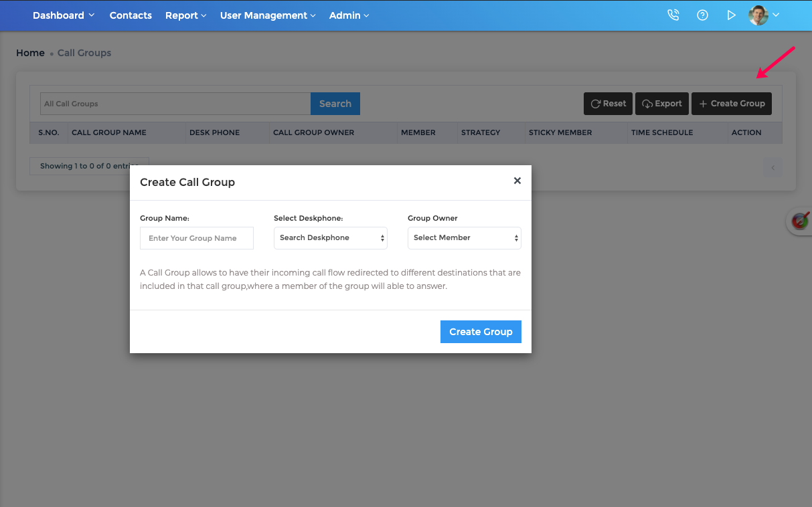This screenshot has width=812, height=507.
Task: Click the Reset refresh icon
Action: [x=594, y=104]
